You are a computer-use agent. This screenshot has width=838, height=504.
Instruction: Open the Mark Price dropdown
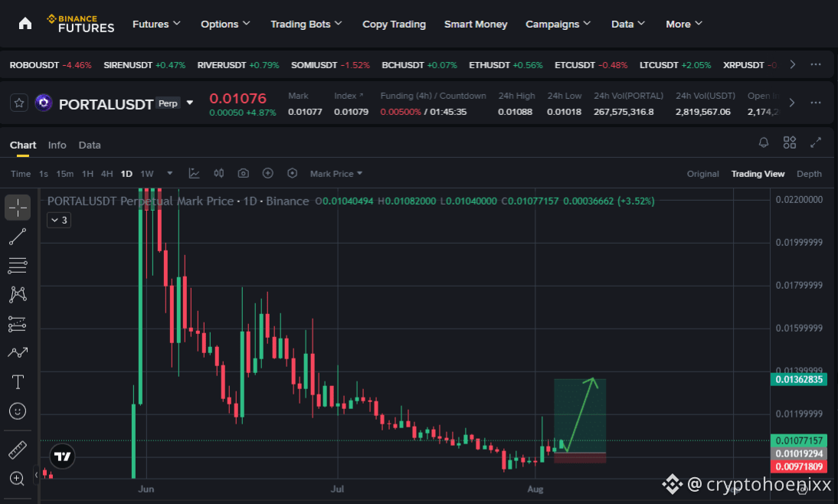(x=336, y=174)
